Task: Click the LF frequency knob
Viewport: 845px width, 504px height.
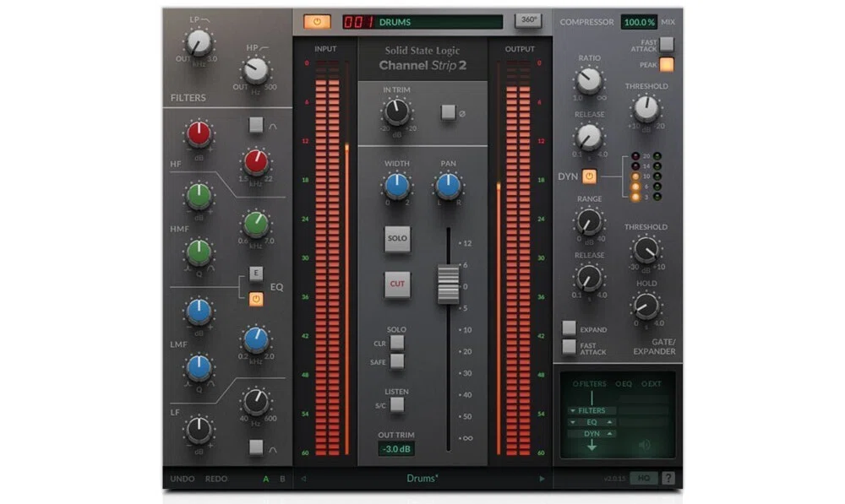Action: [255, 401]
